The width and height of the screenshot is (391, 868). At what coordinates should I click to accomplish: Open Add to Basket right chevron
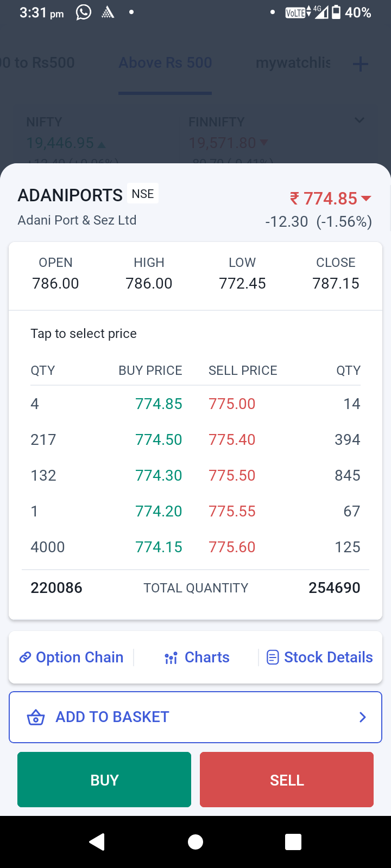[x=363, y=717]
